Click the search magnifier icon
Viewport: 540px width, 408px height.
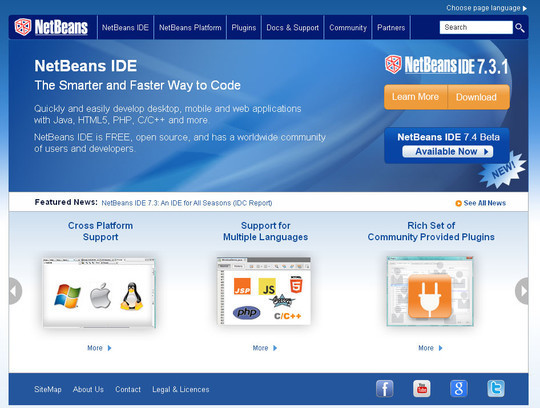coord(520,28)
